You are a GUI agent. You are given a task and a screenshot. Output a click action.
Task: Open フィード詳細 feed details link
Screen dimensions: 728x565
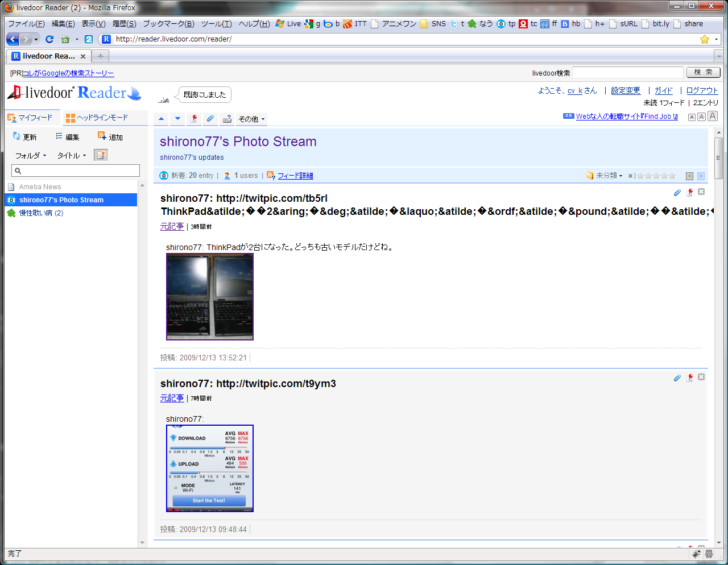point(295,176)
